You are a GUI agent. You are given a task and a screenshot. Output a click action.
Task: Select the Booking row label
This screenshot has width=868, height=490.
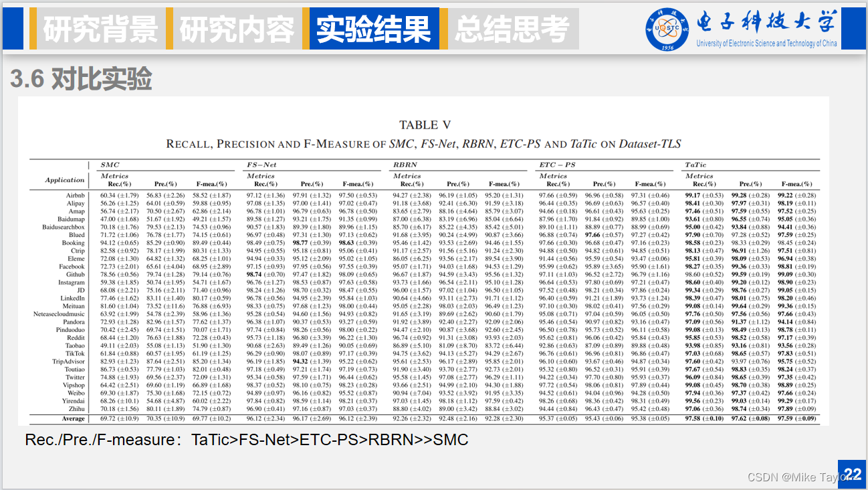(x=74, y=243)
